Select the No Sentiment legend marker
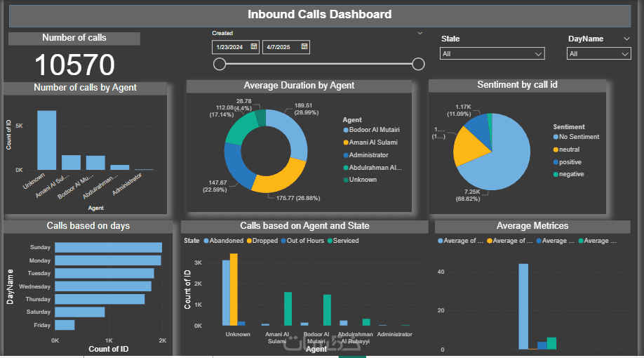Screen dimensions: 644x358 pos(556,137)
